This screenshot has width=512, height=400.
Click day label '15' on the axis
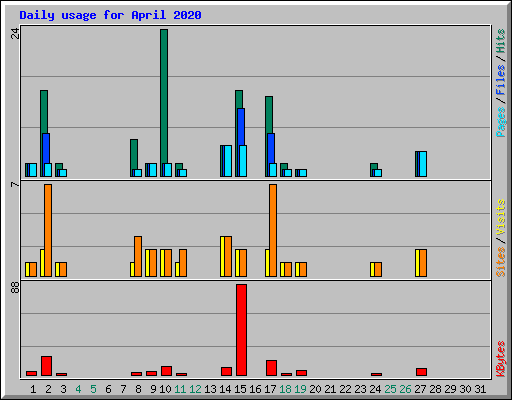click(240, 389)
